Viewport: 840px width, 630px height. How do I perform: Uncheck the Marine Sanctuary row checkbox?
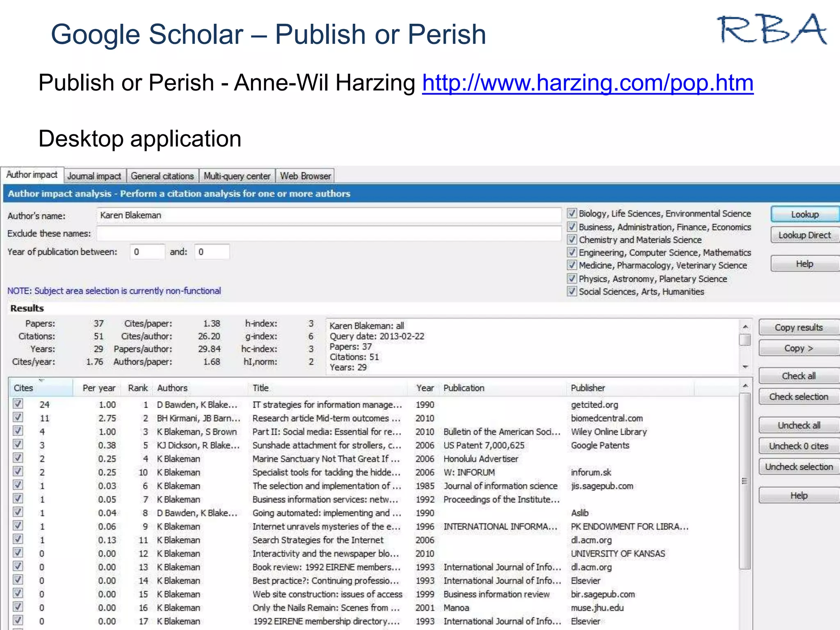click(x=18, y=458)
